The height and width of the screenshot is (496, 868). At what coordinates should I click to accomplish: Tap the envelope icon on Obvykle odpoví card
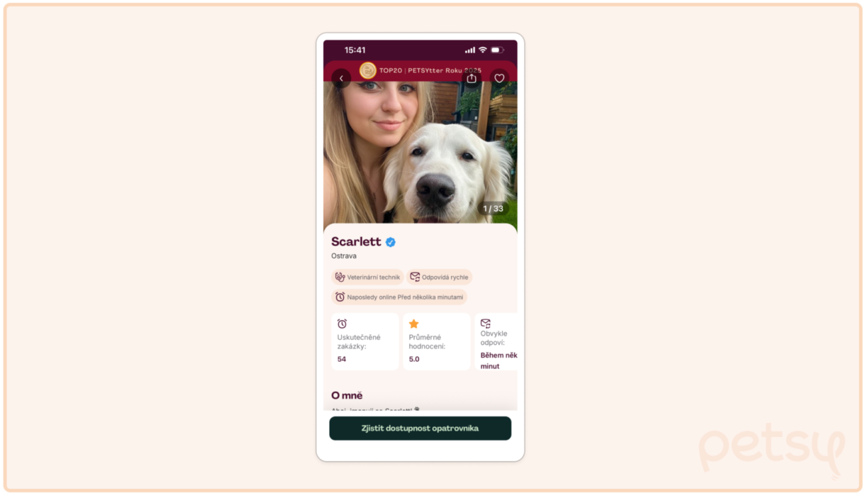486,324
